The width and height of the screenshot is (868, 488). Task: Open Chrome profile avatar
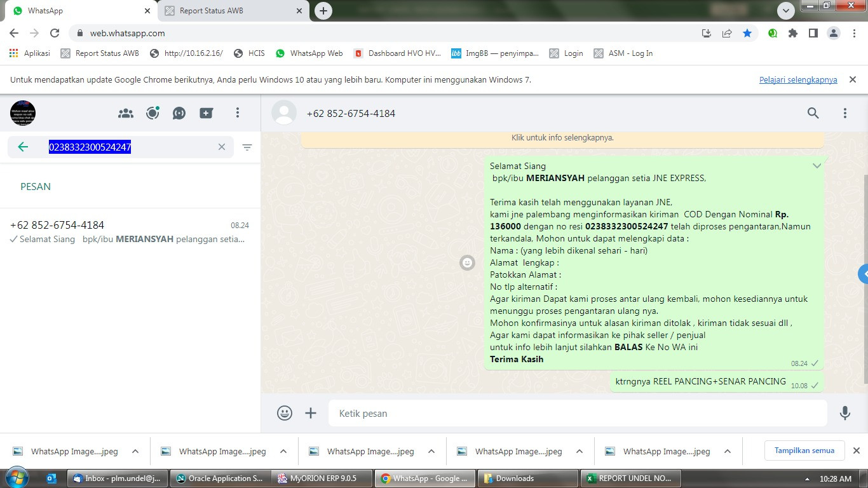click(x=834, y=33)
